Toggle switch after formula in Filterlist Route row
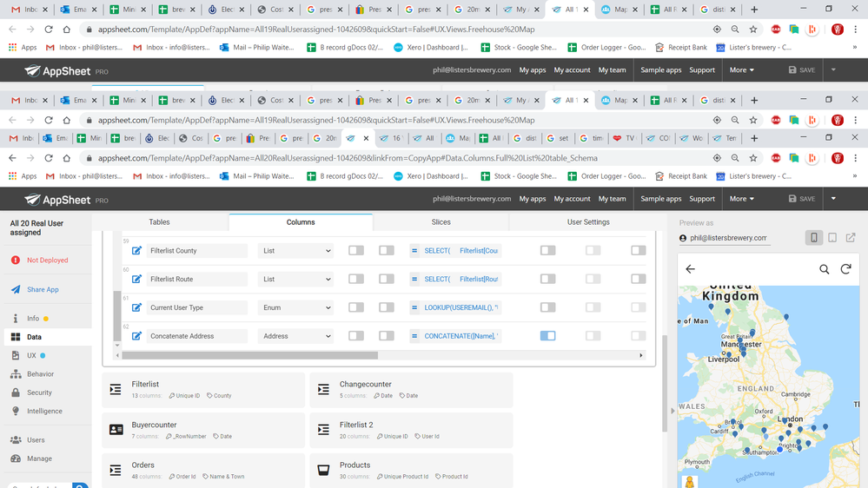The image size is (868, 488). (x=547, y=279)
